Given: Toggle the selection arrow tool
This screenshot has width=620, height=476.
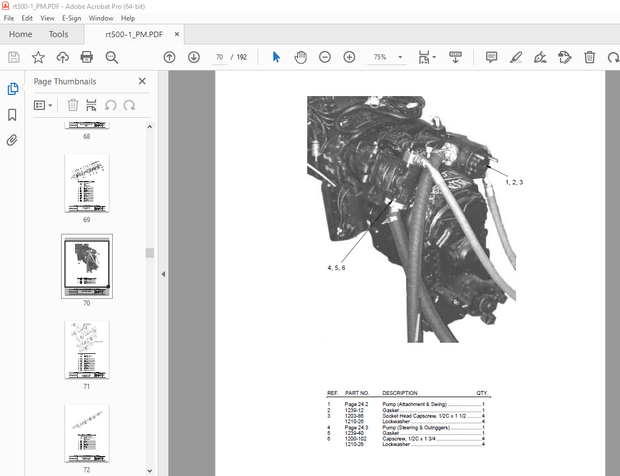Looking at the screenshot, I should coord(277,57).
